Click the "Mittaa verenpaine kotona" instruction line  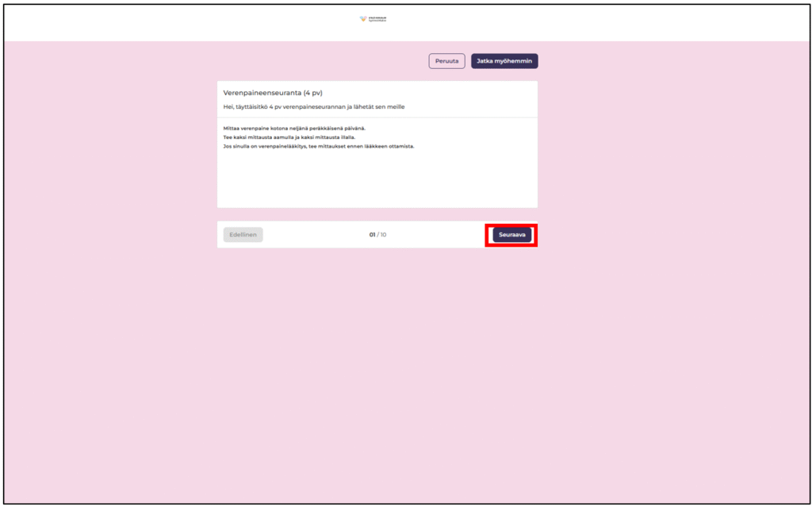[x=294, y=128]
